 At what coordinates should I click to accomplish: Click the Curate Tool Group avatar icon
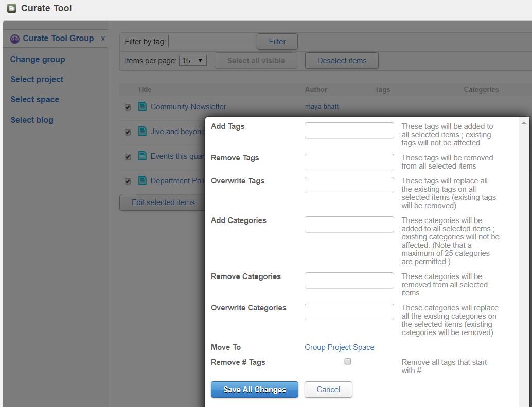[15, 38]
